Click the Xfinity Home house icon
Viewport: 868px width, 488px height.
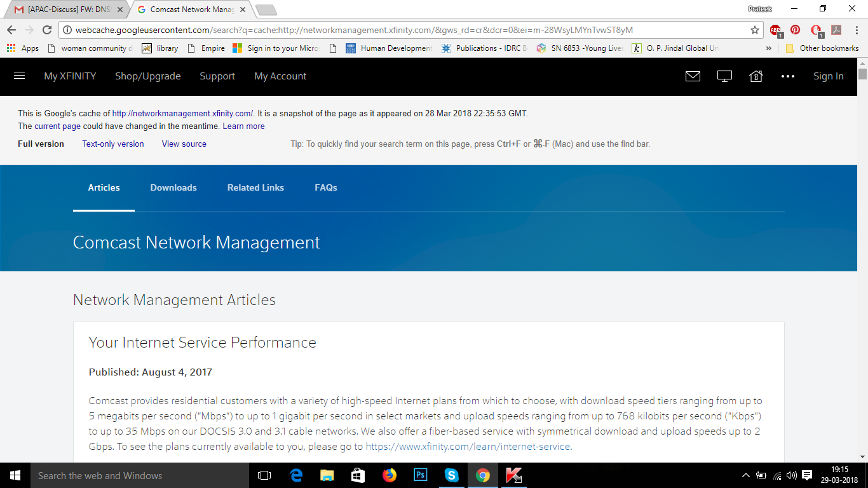[x=756, y=76]
